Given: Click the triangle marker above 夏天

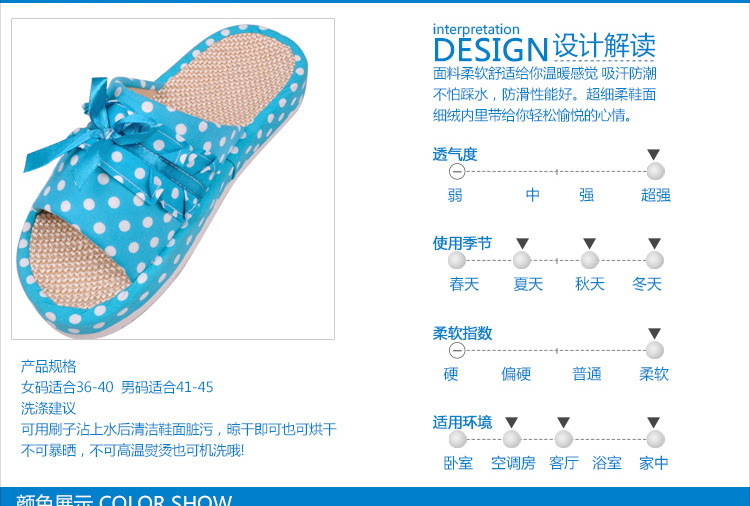Looking at the screenshot, I should [x=522, y=243].
